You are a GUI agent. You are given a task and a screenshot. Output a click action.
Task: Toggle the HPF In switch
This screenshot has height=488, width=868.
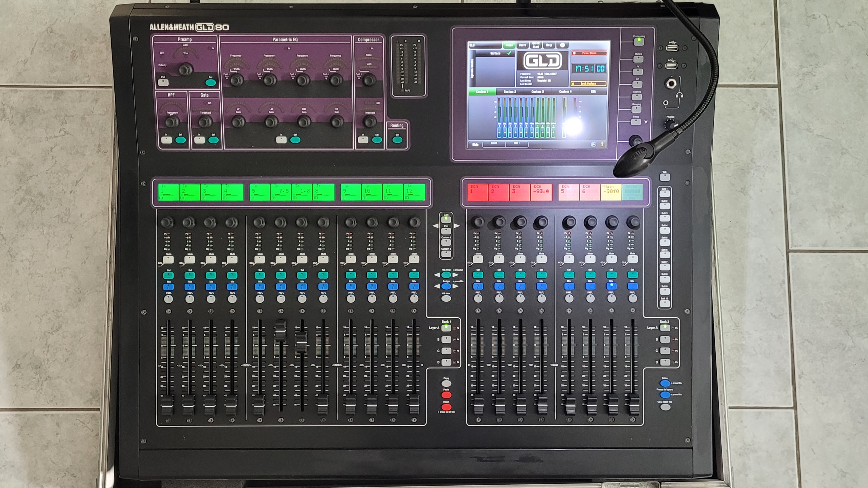click(166, 140)
